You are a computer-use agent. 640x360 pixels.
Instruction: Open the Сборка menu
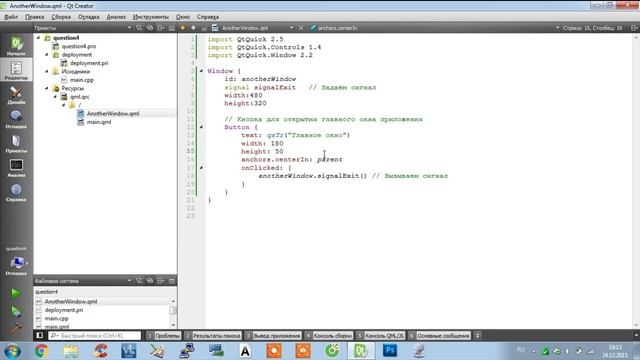61,17
